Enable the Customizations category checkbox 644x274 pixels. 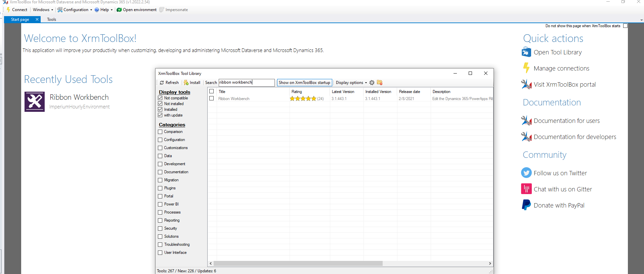pyautogui.click(x=160, y=148)
